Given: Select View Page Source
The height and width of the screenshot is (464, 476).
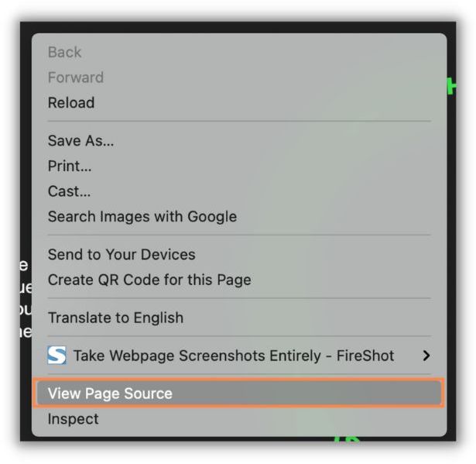Looking at the screenshot, I should [110, 394].
